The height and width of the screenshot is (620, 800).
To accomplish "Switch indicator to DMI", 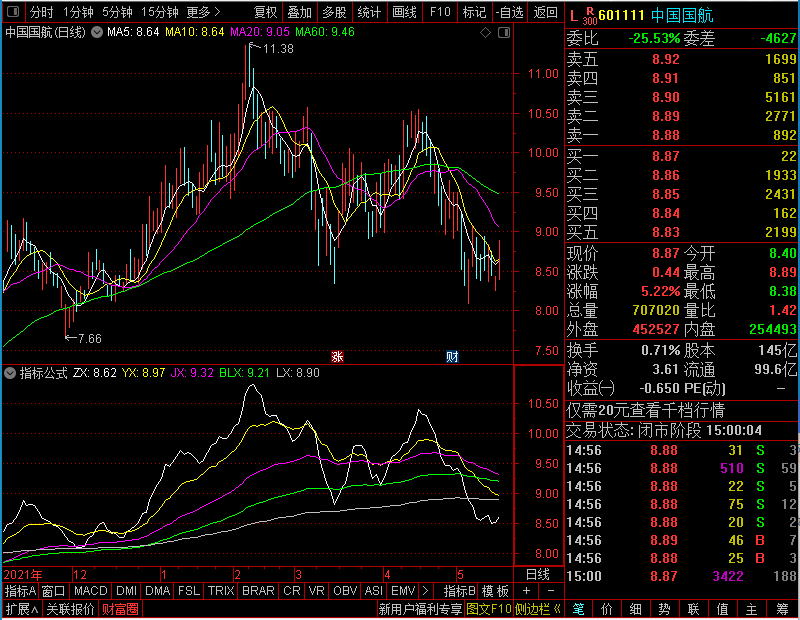I will coord(126,591).
